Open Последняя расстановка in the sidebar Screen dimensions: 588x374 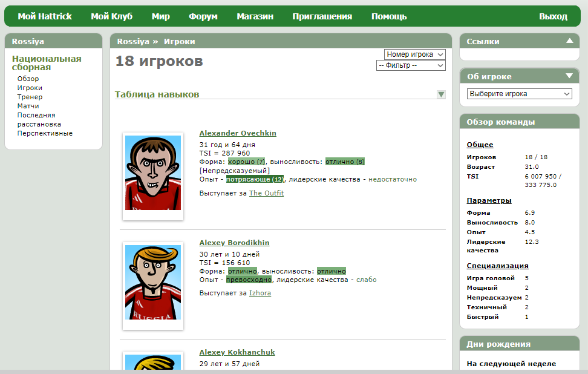point(39,120)
